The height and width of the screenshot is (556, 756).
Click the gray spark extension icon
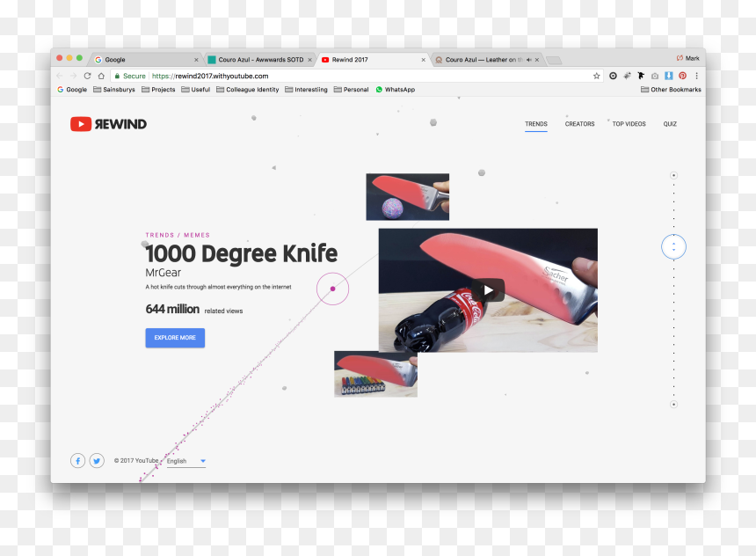627,76
